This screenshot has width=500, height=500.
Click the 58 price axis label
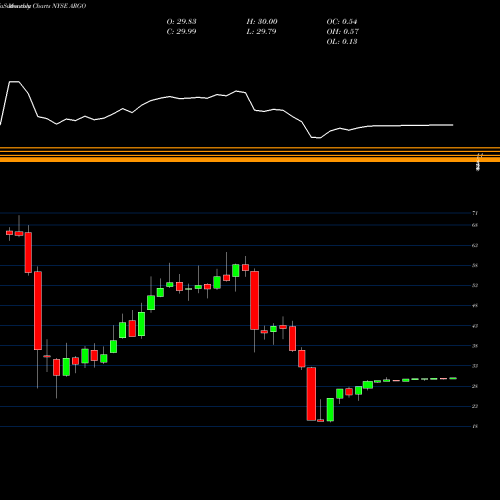pyautogui.click(x=475, y=265)
